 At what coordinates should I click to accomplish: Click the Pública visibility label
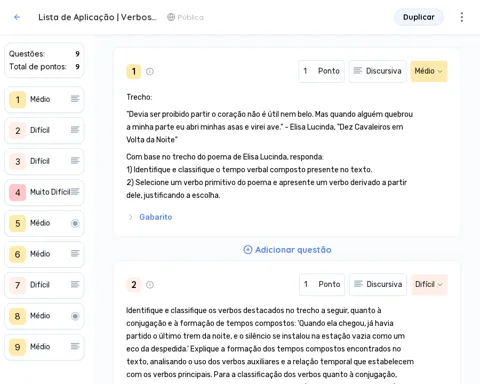click(x=190, y=17)
